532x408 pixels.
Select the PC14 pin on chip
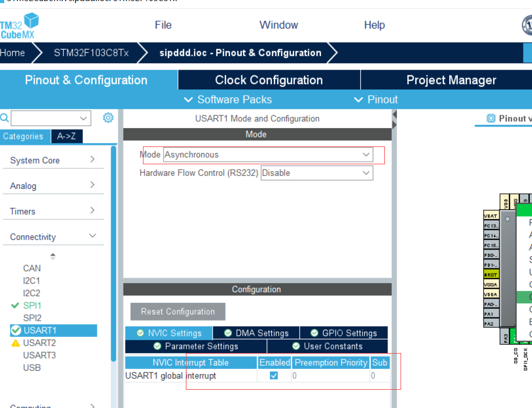click(491, 235)
